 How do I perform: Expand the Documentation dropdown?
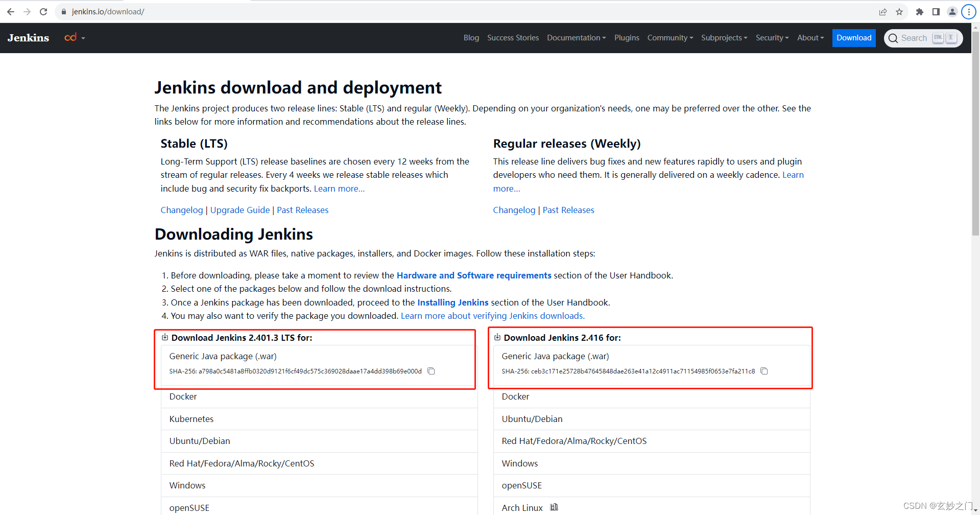(576, 38)
